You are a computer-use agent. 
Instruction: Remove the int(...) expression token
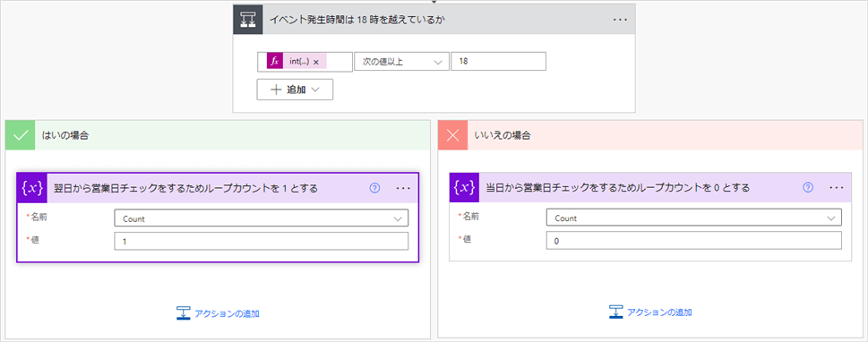(316, 62)
